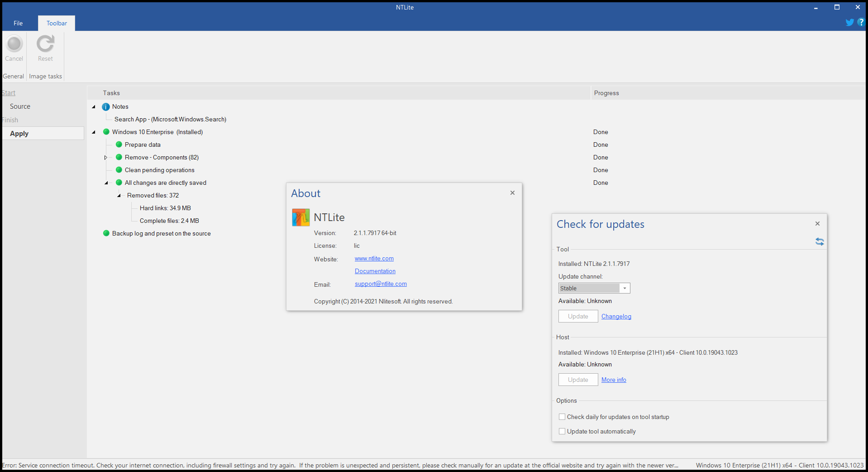
Task: Close the About dialog
Action: coord(512,193)
